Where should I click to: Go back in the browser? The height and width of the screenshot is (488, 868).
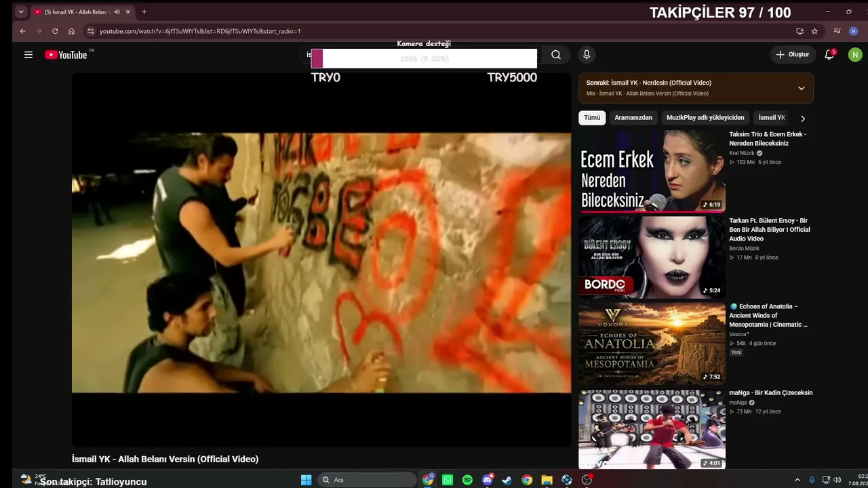click(22, 31)
